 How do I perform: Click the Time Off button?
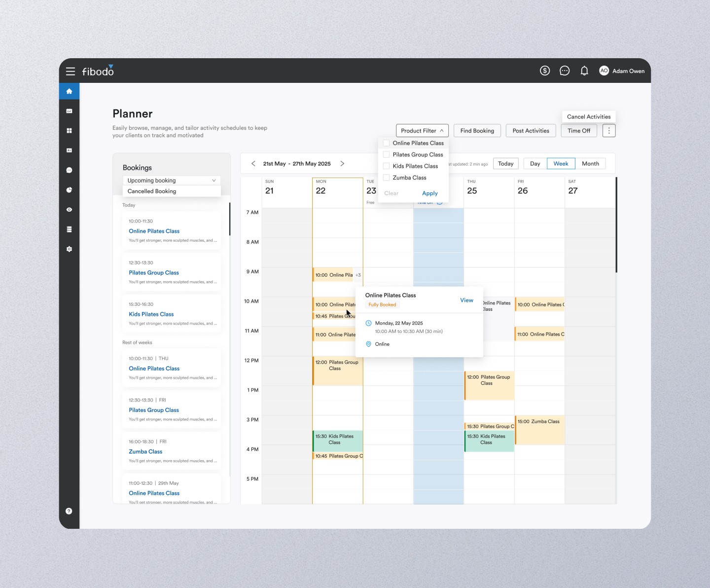[579, 131]
